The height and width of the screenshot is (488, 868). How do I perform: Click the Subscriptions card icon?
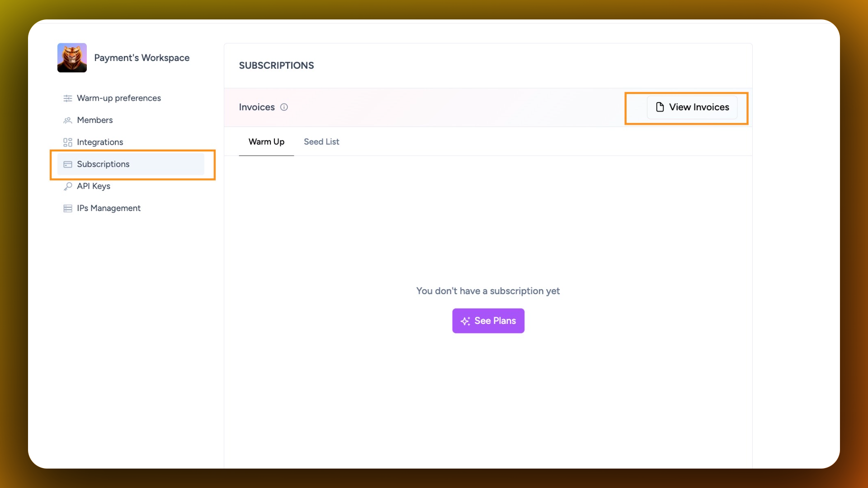click(x=68, y=164)
